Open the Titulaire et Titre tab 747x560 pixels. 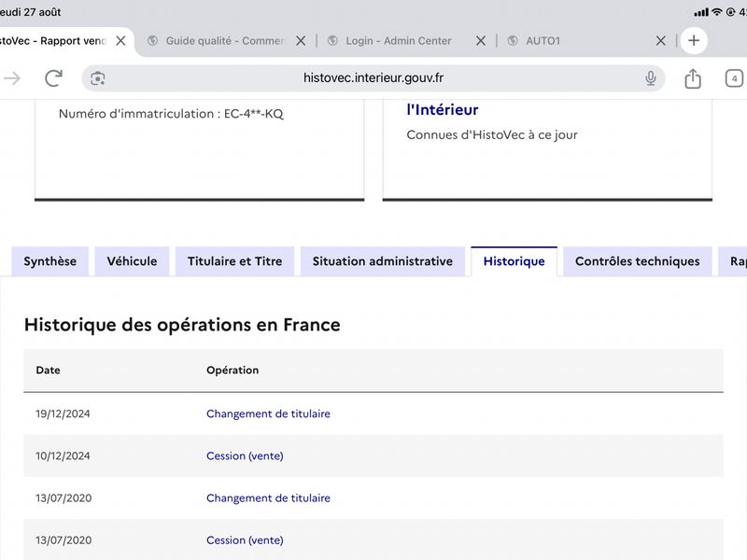(235, 261)
